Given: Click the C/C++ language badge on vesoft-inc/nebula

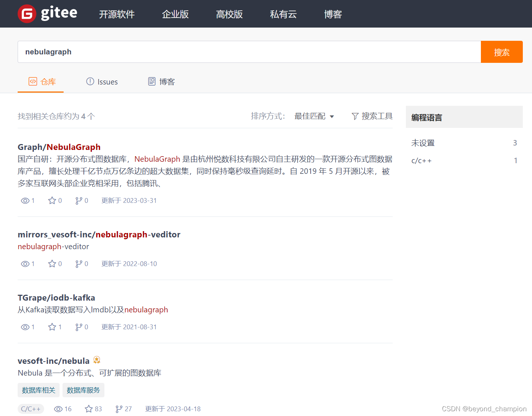Looking at the screenshot, I should point(31,409).
